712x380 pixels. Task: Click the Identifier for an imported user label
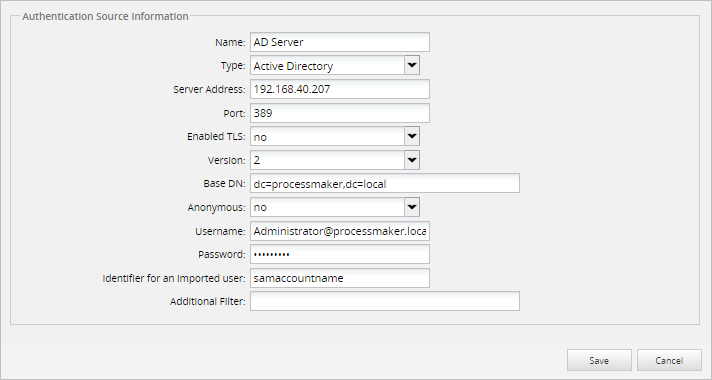click(x=174, y=278)
